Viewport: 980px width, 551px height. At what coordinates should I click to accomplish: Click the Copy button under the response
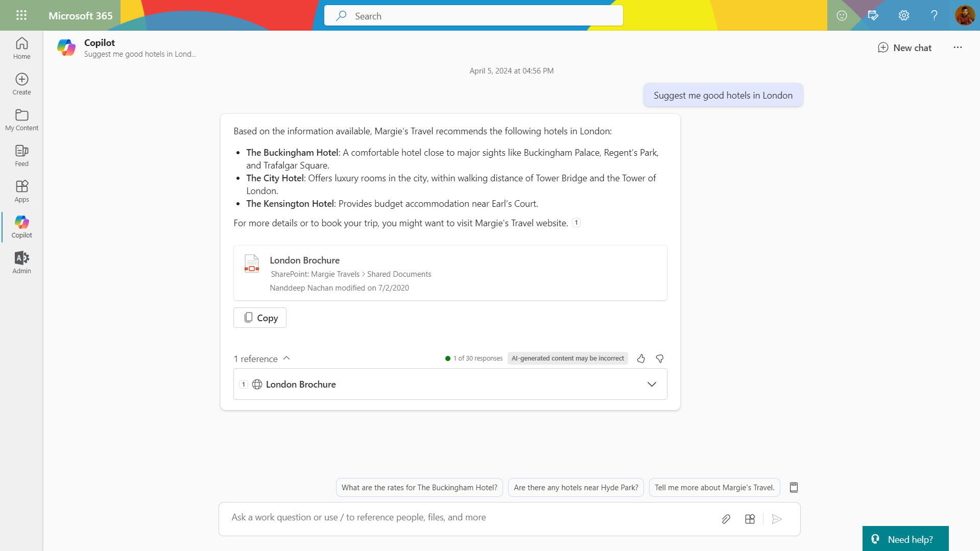coord(260,318)
